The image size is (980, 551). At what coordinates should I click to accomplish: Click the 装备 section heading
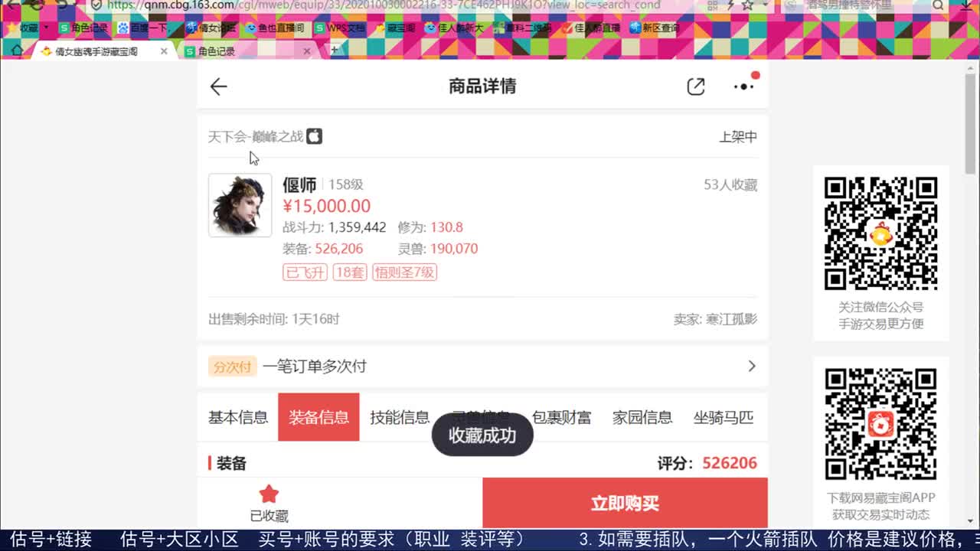(231, 463)
